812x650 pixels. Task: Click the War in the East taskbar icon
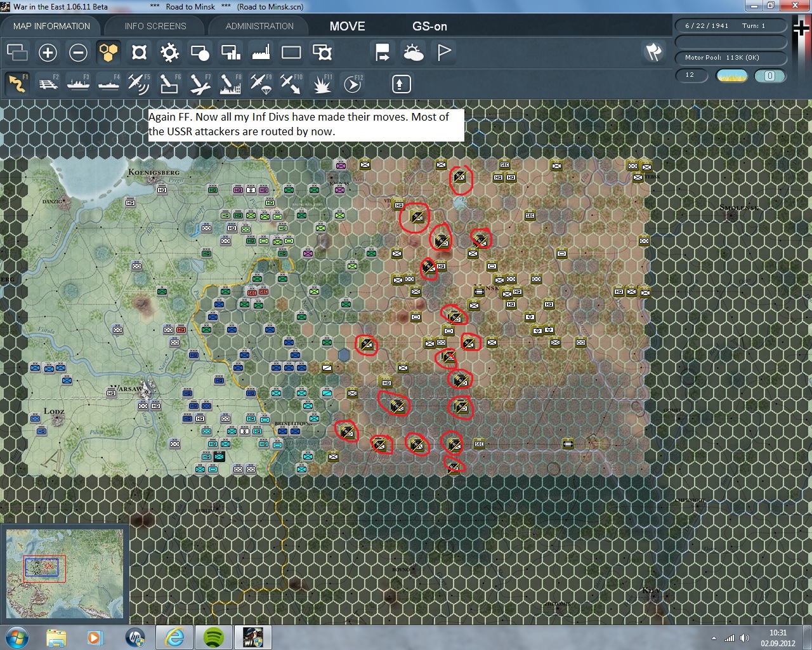(x=253, y=637)
